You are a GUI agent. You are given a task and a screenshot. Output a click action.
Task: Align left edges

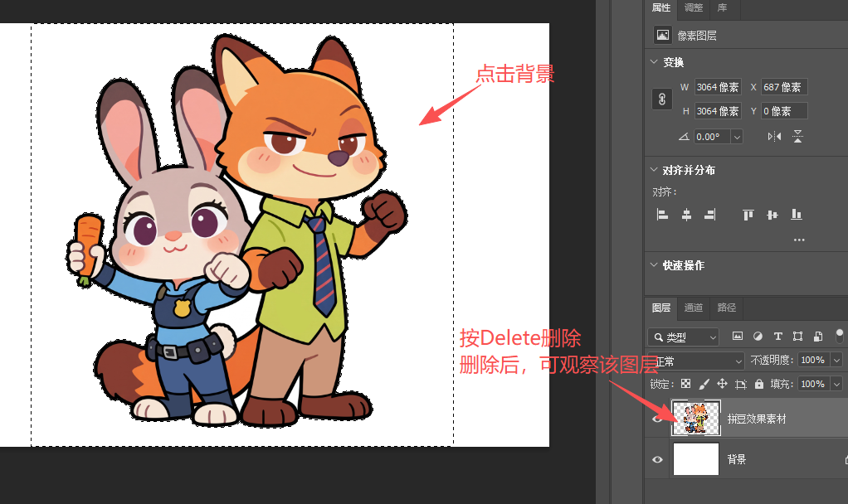(662, 215)
